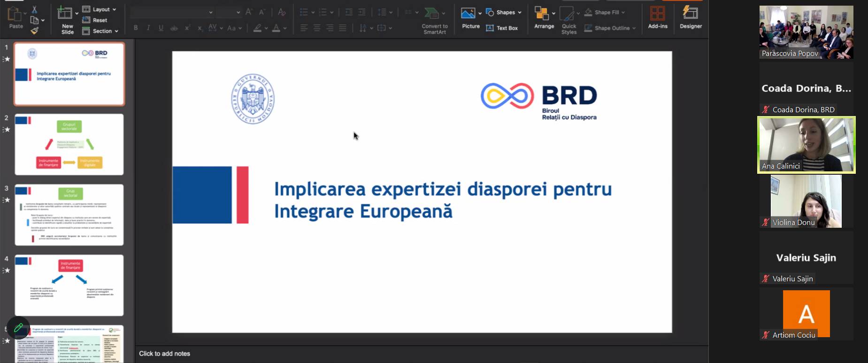Click the green pen annotation icon

tap(18, 328)
